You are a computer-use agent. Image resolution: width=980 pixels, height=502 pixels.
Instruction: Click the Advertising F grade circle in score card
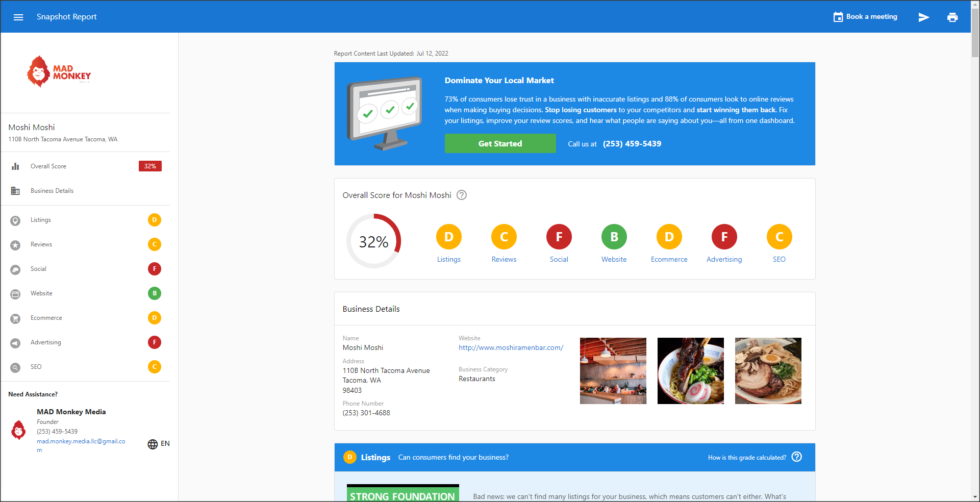tap(724, 237)
